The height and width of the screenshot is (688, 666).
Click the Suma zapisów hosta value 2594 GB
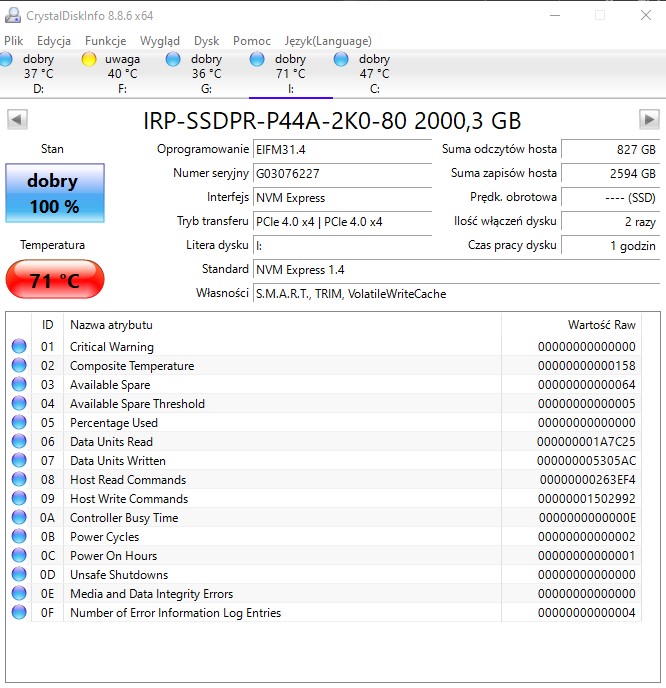point(610,174)
